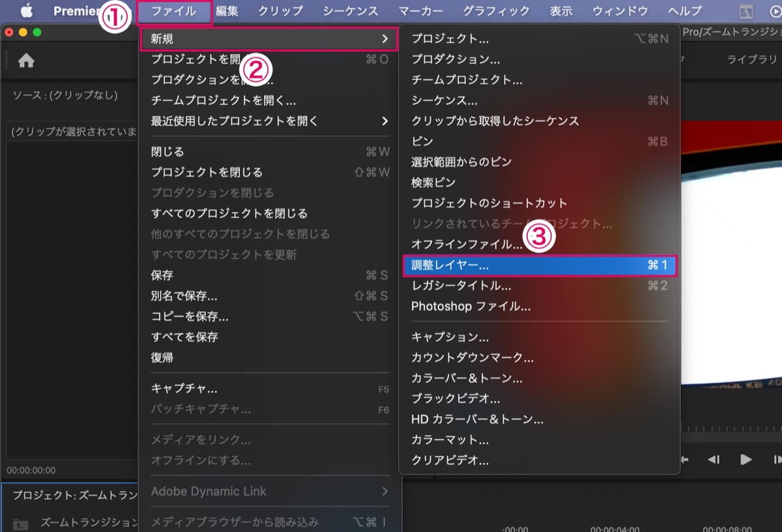This screenshot has height=532, width=782.
Task: Choose プロジェクト... in new submenu
Action: click(x=540, y=39)
